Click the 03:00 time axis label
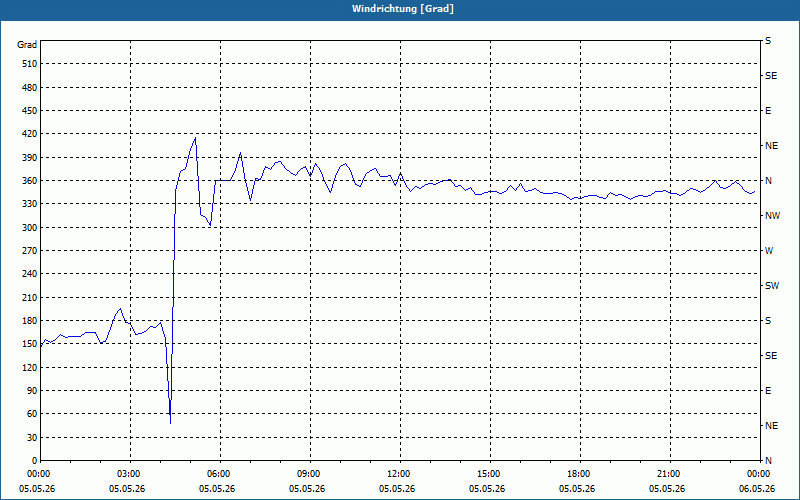 (x=131, y=474)
